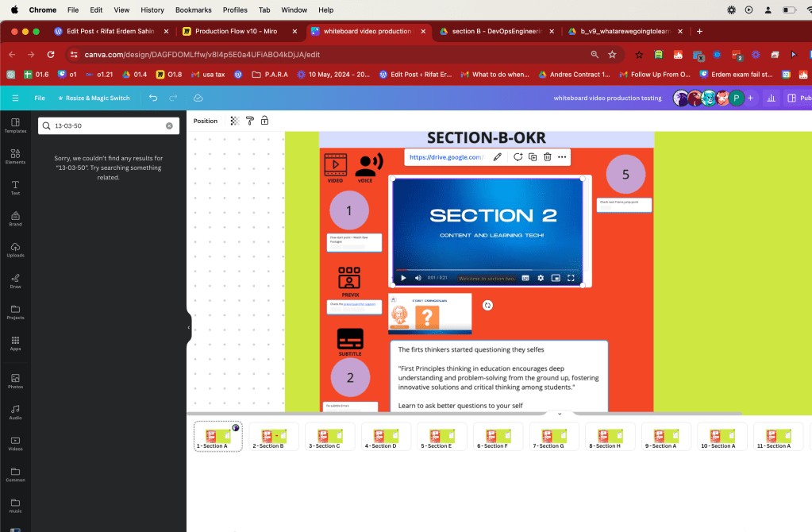
Task: Mute the video volume
Action: click(x=418, y=278)
